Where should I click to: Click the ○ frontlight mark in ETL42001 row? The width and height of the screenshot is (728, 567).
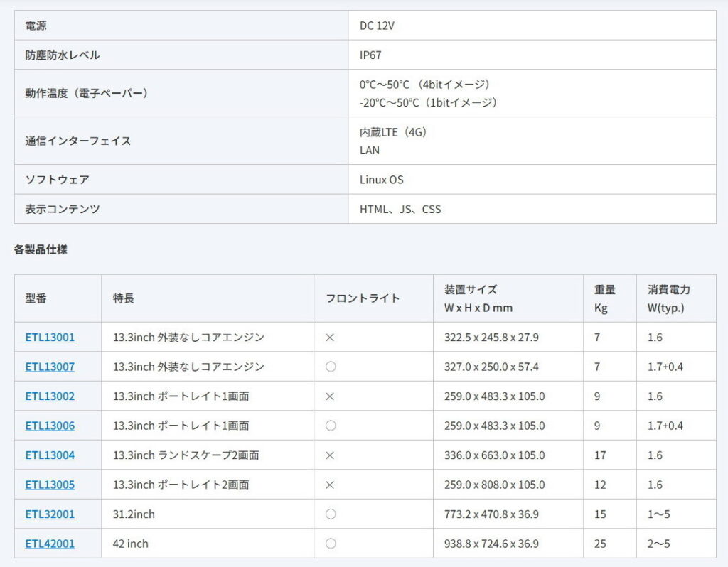click(331, 544)
